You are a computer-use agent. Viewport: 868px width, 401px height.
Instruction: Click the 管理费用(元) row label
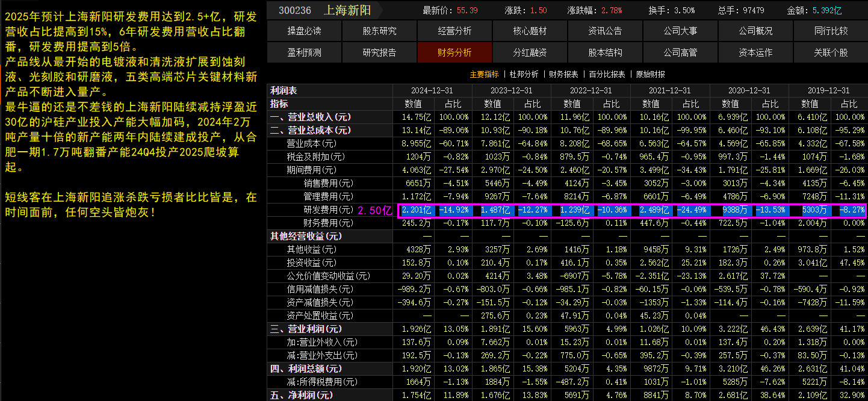[329, 196]
